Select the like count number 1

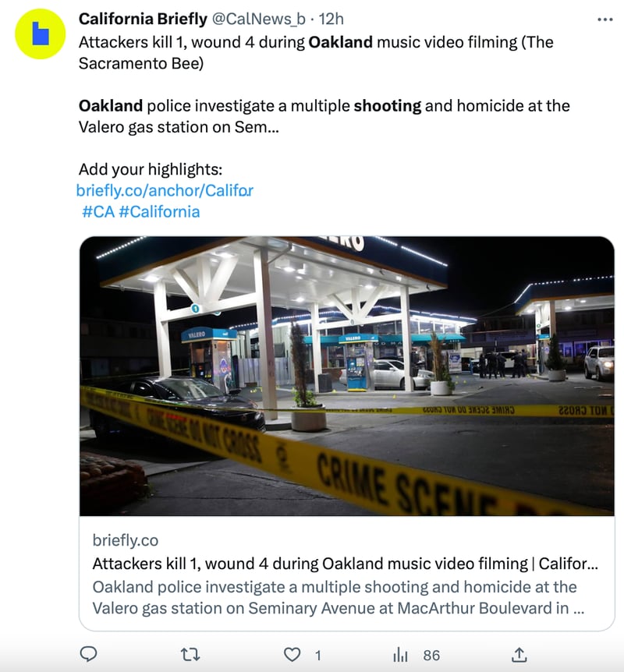point(317,656)
